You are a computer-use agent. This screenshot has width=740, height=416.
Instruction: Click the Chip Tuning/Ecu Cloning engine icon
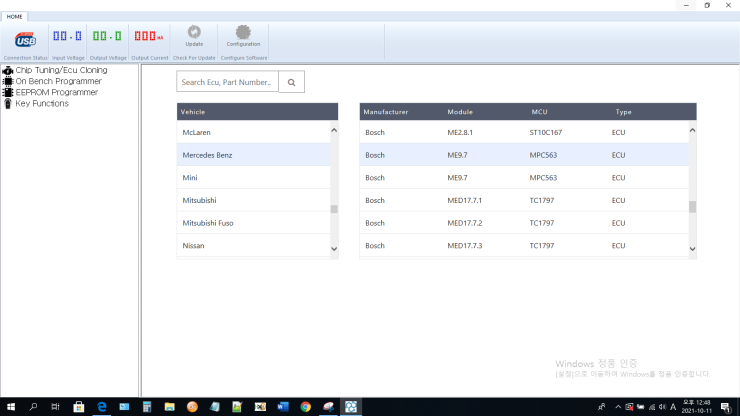(x=8, y=70)
